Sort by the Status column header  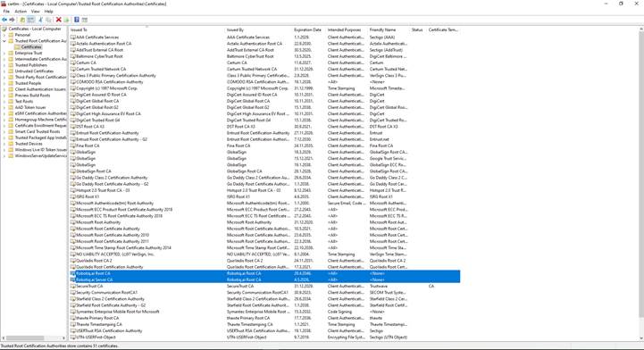pyautogui.click(x=418, y=30)
